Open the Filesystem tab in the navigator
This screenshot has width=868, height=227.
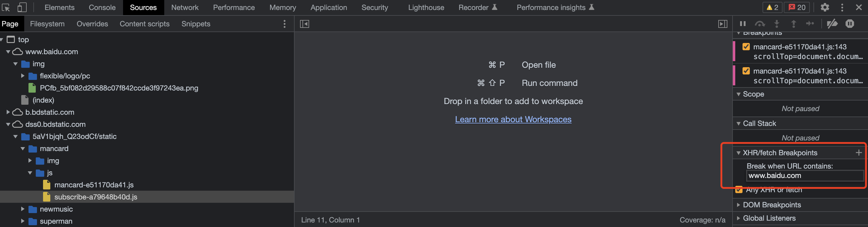47,24
